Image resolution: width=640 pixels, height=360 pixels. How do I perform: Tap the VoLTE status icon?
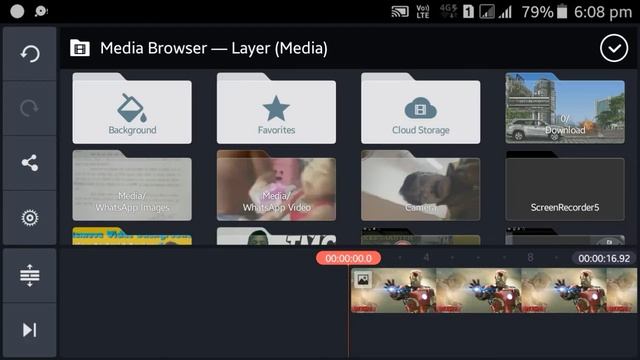click(422, 11)
